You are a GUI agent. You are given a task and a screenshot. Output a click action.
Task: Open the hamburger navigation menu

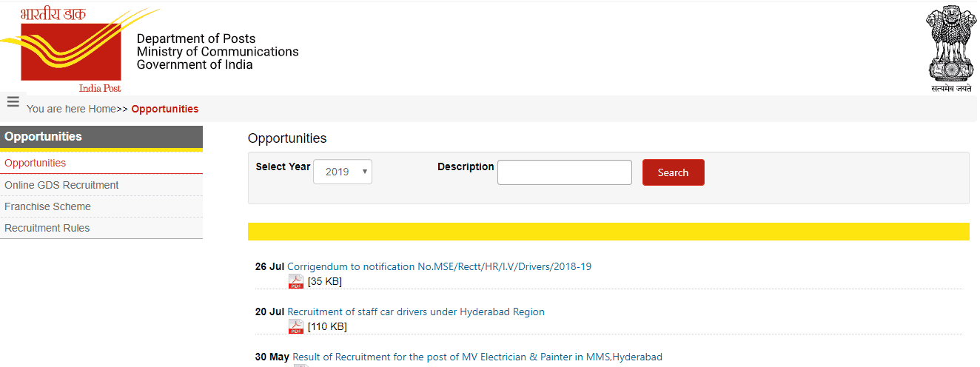[x=13, y=102]
